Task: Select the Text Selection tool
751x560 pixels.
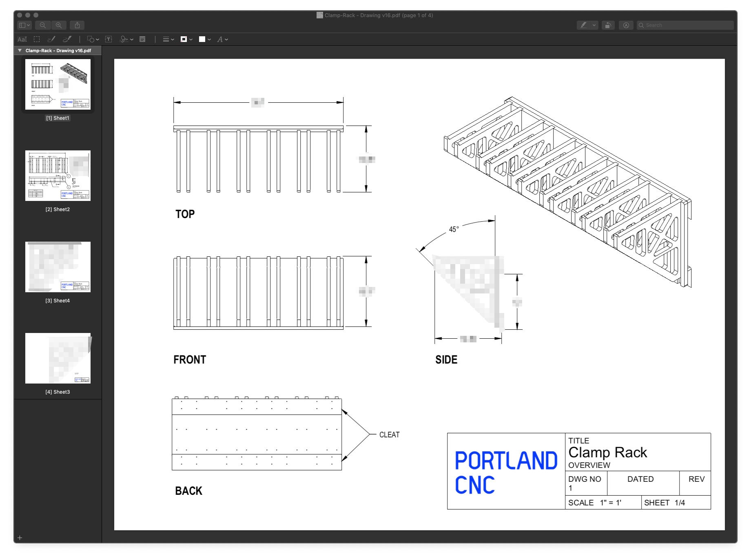Action: click(x=23, y=39)
